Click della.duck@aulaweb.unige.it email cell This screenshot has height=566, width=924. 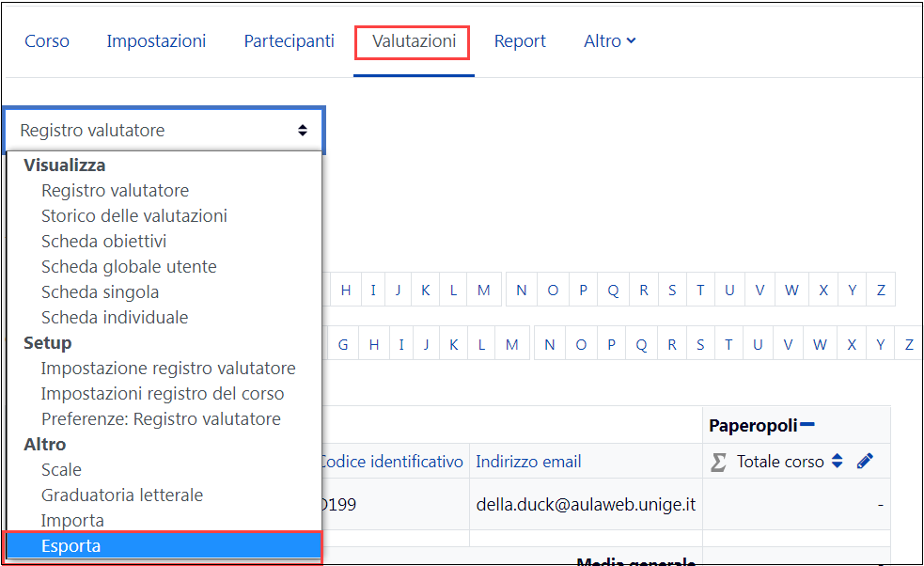(586, 504)
